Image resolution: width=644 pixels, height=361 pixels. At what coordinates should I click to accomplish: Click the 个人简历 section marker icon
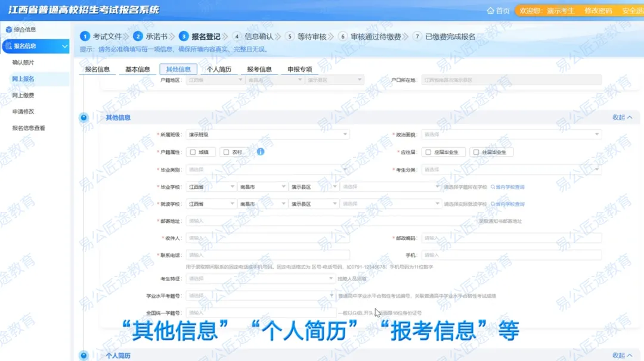coord(84,356)
